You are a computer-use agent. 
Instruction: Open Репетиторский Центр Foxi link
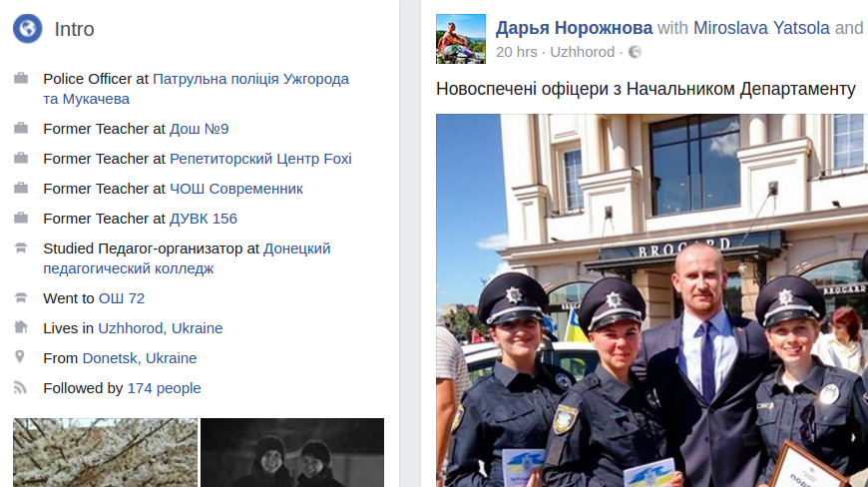pos(260,159)
